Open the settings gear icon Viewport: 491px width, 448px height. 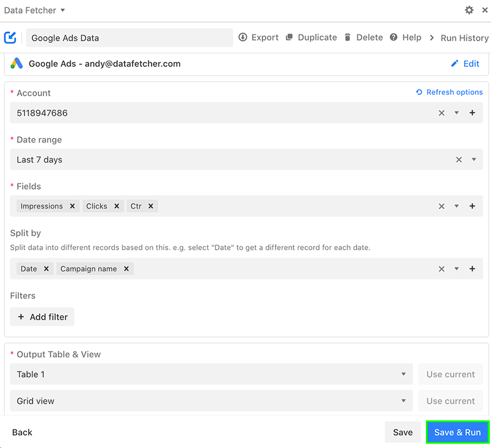point(469,10)
